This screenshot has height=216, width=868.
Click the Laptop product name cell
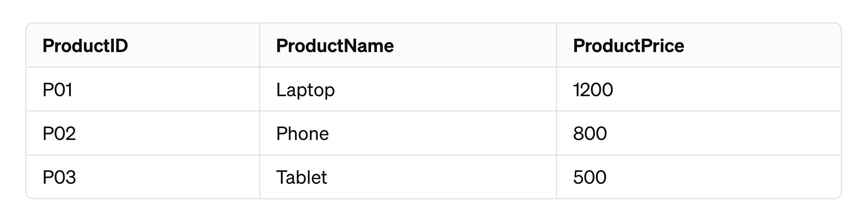[408, 89]
